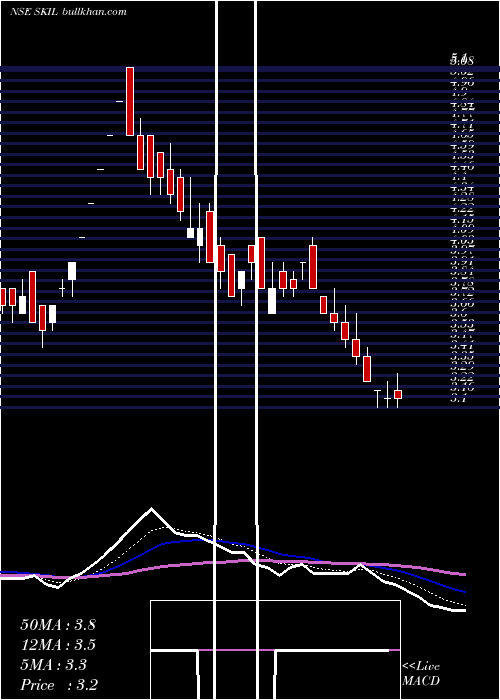
Task: Click the 50MA : 3.8 readout
Action: (58, 625)
